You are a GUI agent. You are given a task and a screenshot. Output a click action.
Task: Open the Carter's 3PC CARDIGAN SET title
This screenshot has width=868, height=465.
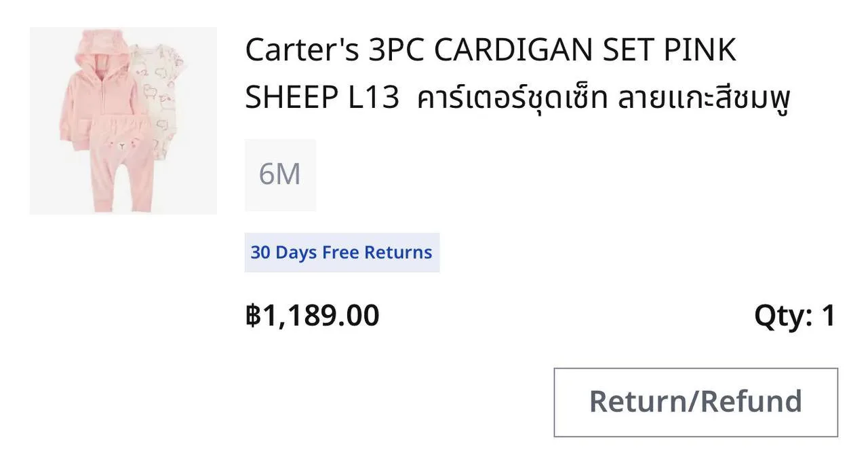pos(517,74)
